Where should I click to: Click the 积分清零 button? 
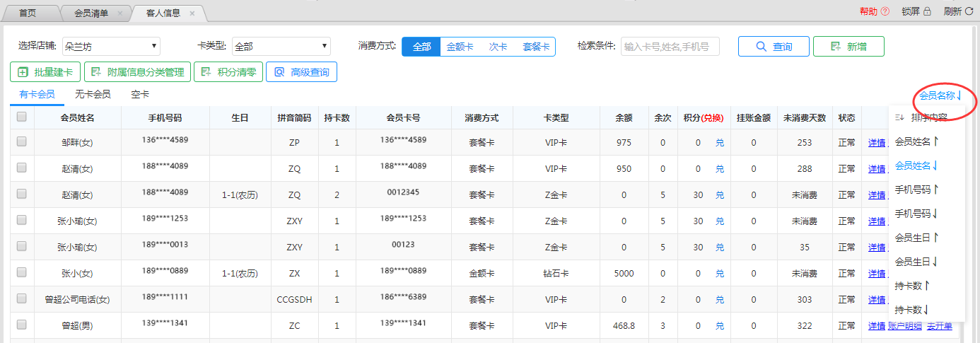point(228,71)
